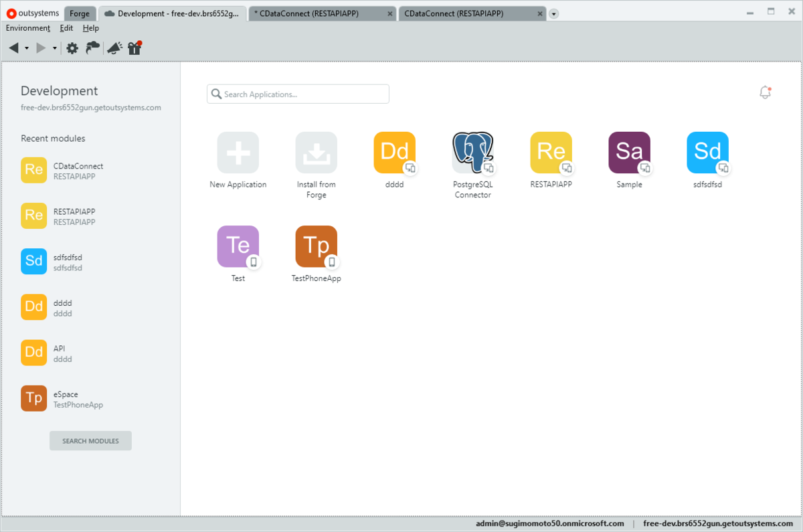Open the gift what's new icon
This screenshot has width=803, height=532.
click(135, 48)
